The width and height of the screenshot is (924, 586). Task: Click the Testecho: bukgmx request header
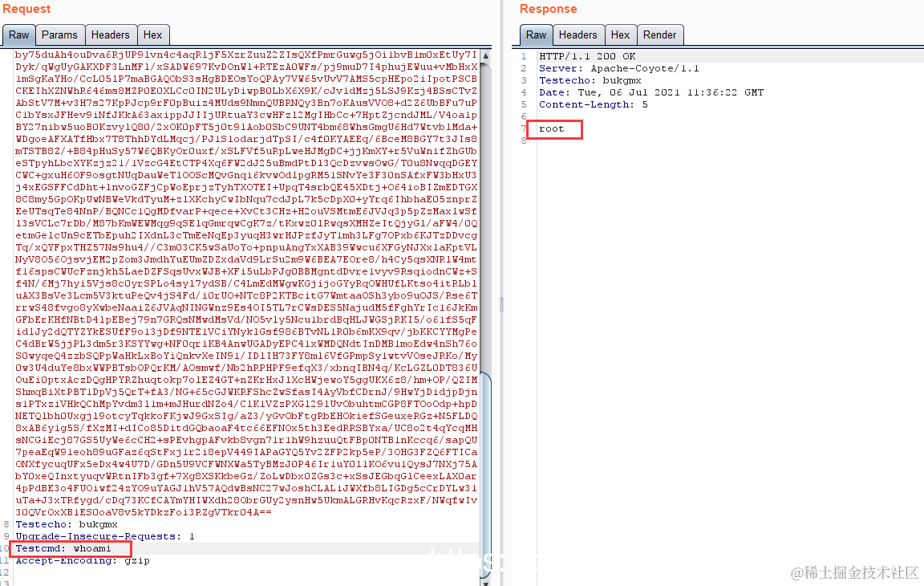[x=67, y=524]
